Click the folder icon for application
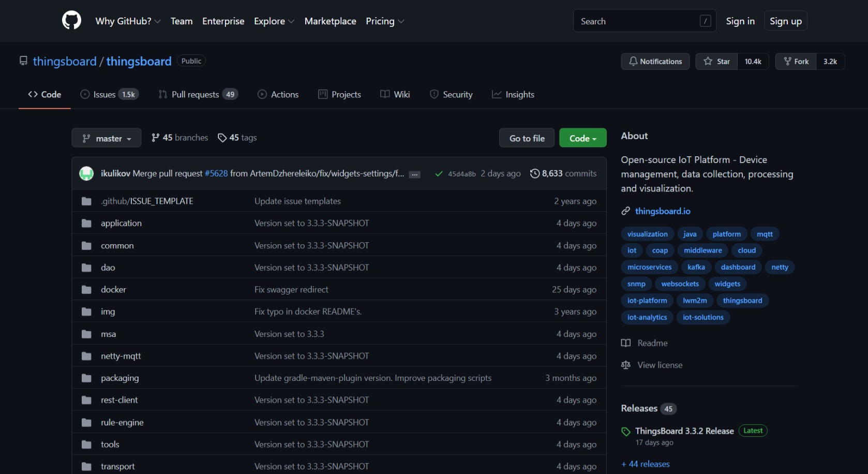This screenshot has width=868, height=474. (x=86, y=223)
